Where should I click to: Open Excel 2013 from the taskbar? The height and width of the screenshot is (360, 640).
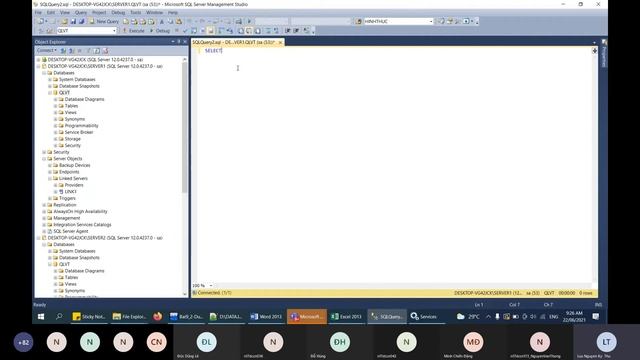coord(347,316)
